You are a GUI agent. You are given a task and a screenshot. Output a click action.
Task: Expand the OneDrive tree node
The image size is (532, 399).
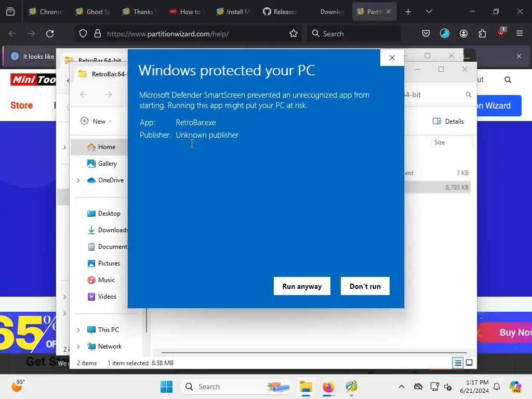(x=78, y=180)
